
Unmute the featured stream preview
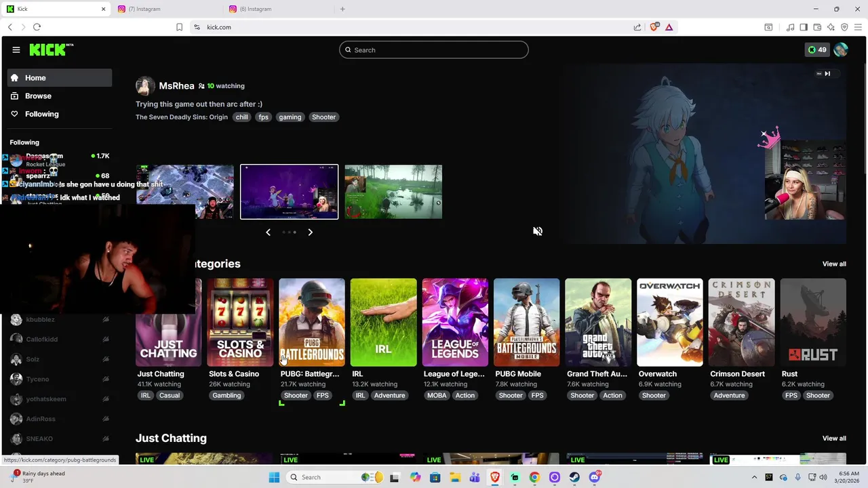(x=538, y=232)
